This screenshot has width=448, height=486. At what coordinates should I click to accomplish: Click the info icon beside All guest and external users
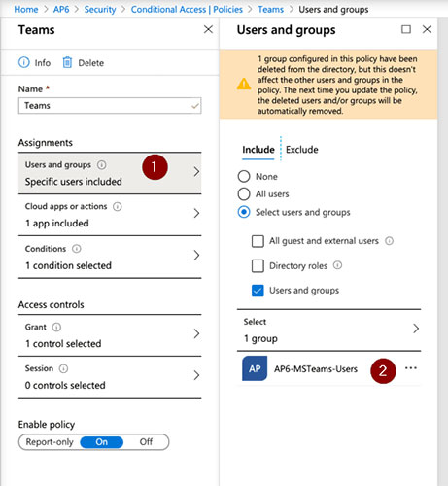(x=389, y=241)
